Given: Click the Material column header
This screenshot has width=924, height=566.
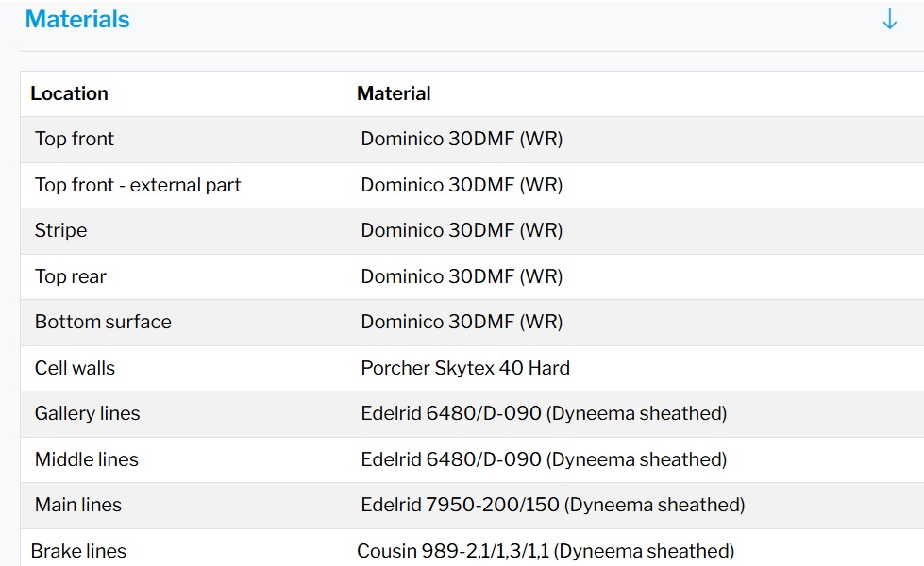Looking at the screenshot, I should 394,93.
